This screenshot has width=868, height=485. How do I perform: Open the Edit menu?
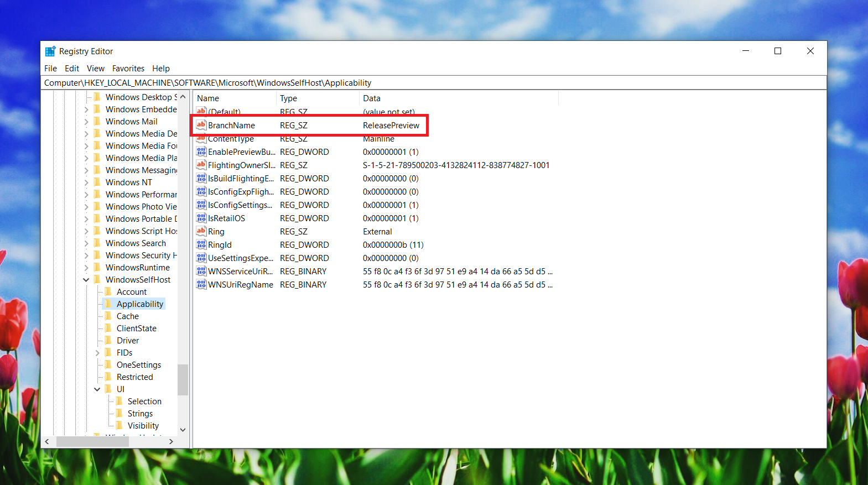tap(72, 69)
